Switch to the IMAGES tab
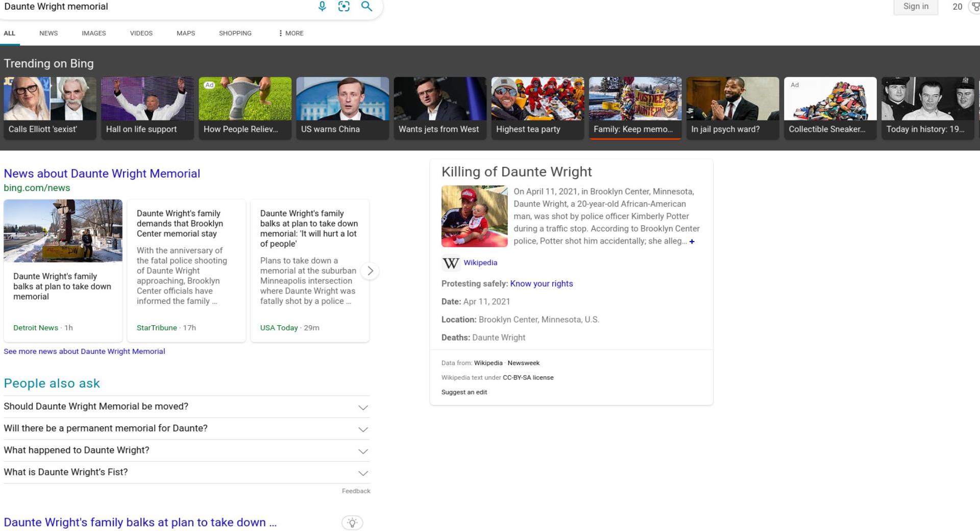 [x=94, y=33]
